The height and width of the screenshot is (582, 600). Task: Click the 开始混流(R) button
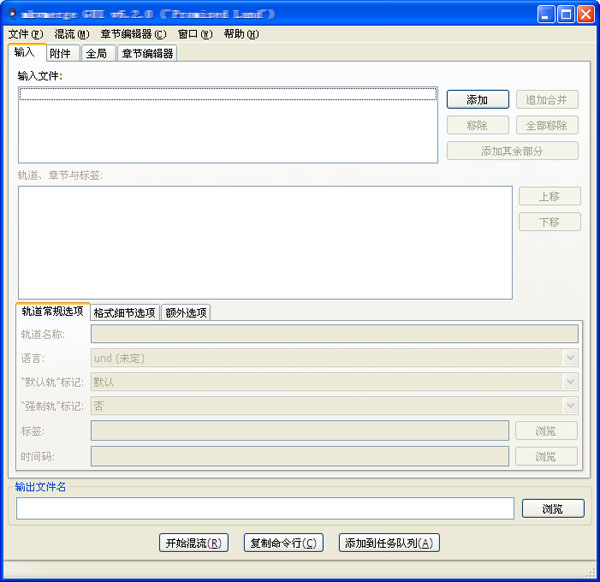point(194,543)
